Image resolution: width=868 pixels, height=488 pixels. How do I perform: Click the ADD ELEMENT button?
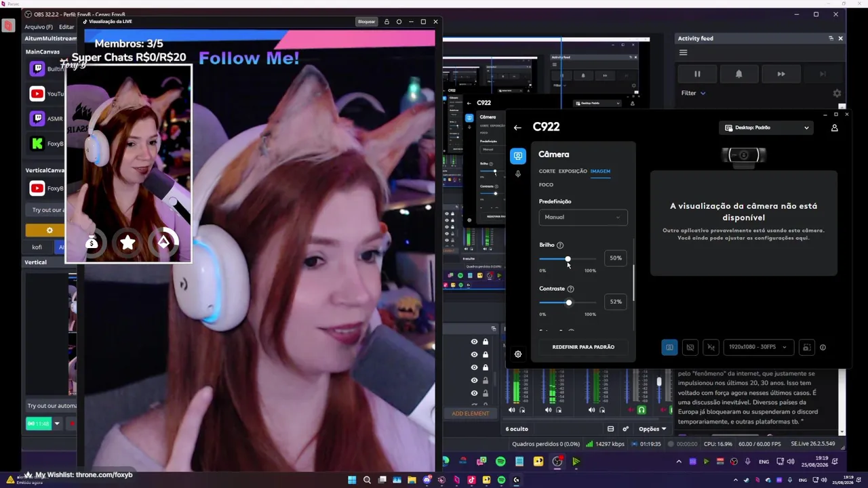click(471, 413)
